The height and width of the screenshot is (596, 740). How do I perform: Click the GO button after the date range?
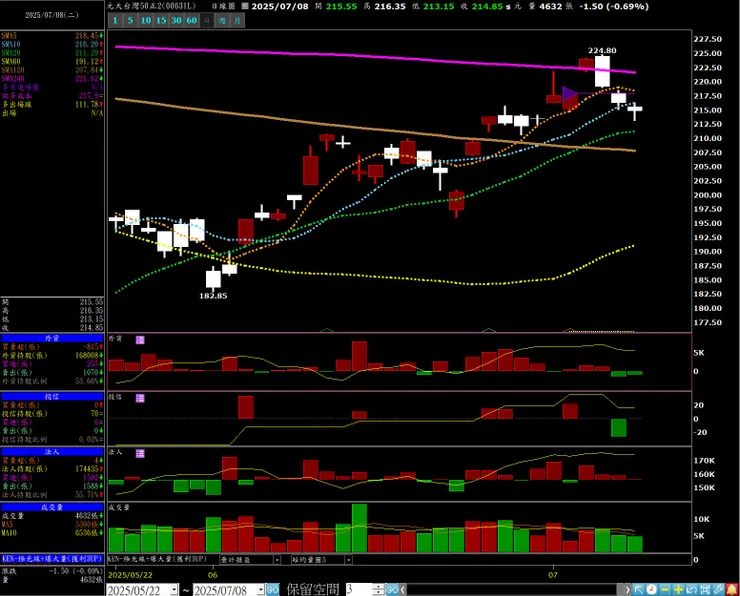click(273, 590)
